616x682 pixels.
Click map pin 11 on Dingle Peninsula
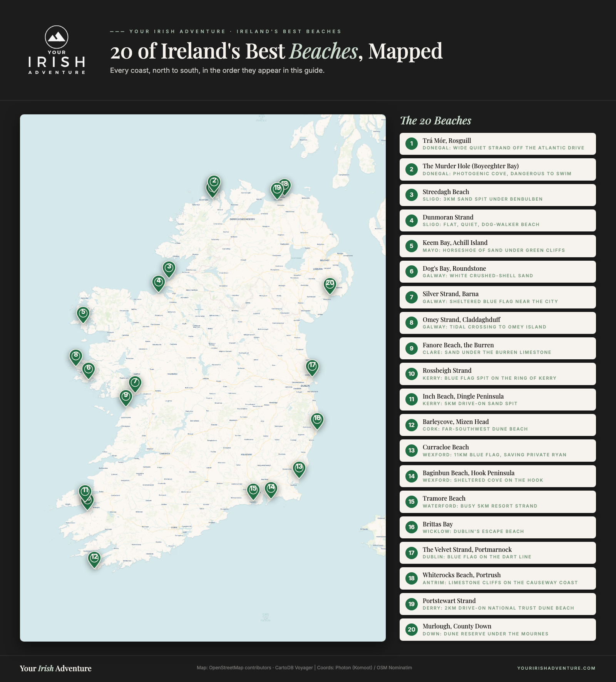pyautogui.click(x=85, y=492)
